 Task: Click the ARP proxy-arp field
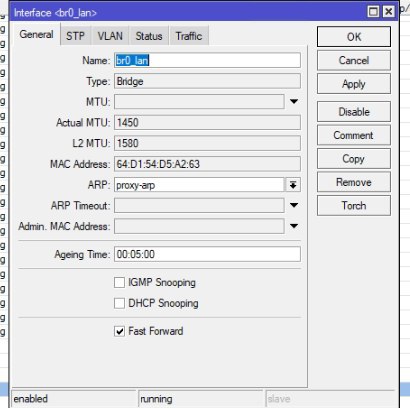(199, 185)
